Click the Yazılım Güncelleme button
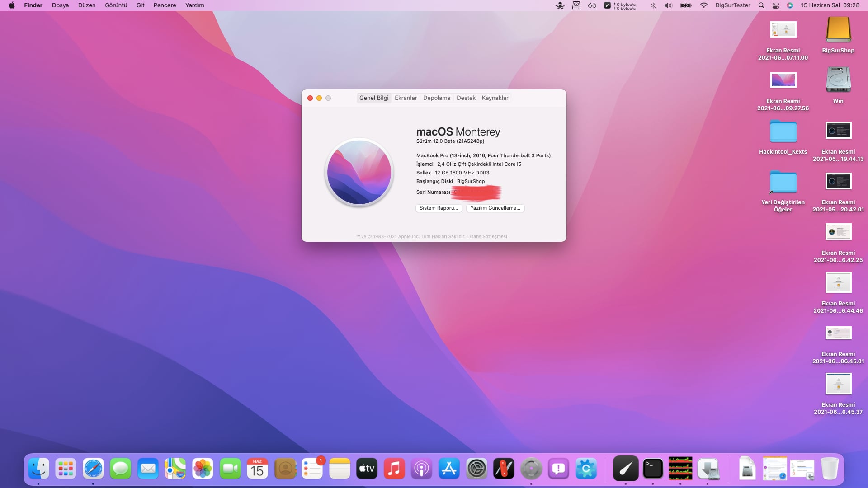868x488 pixels. tap(495, 208)
